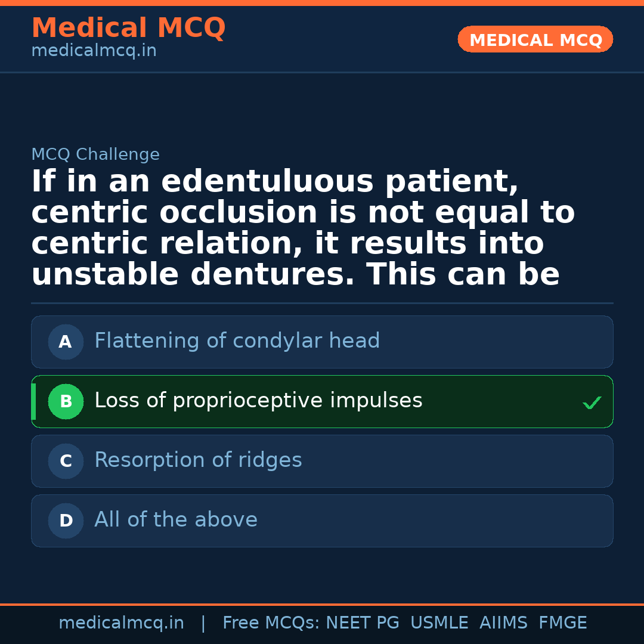Image resolution: width=644 pixels, height=644 pixels.
Task: Choose the 'Resorption of ridges' option
Action: [198, 460]
